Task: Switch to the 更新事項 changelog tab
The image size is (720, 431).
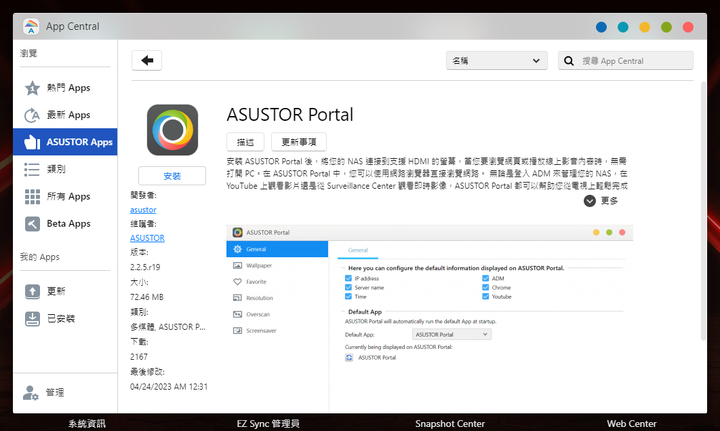Action: 299,142
